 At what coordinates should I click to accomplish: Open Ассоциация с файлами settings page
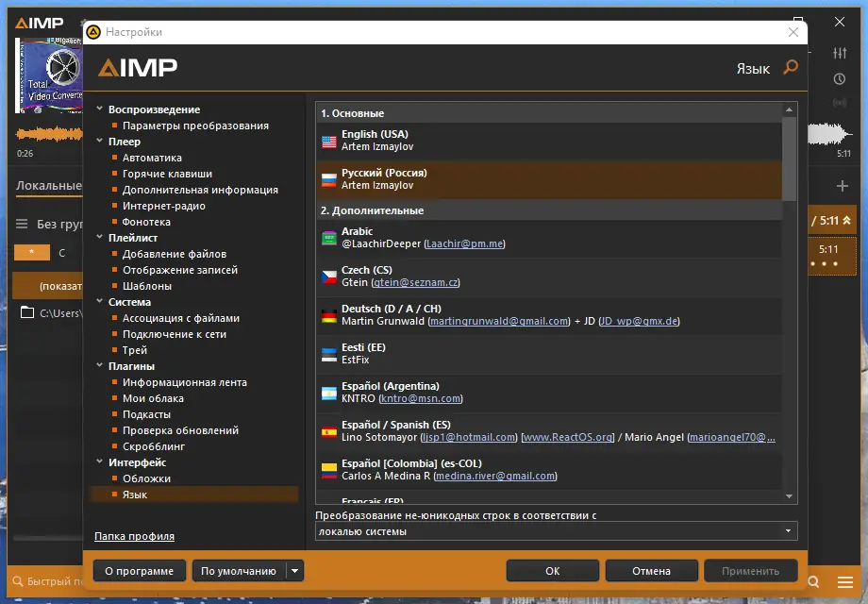pyautogui.click(x=181, y=318)
